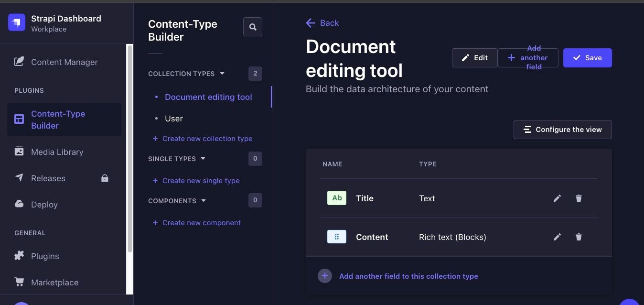644x305 pixels.
Task: Click the round plus icon in table footer
Action: coord(325,276)
